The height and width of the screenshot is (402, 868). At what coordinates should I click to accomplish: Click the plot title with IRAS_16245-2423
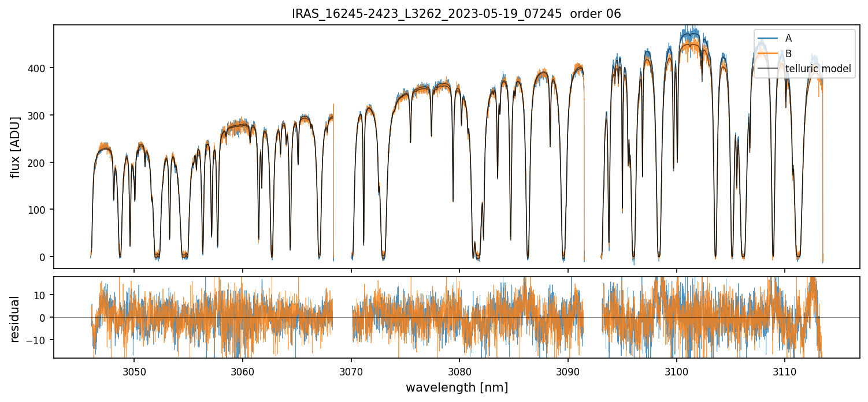tap(456, 14)
